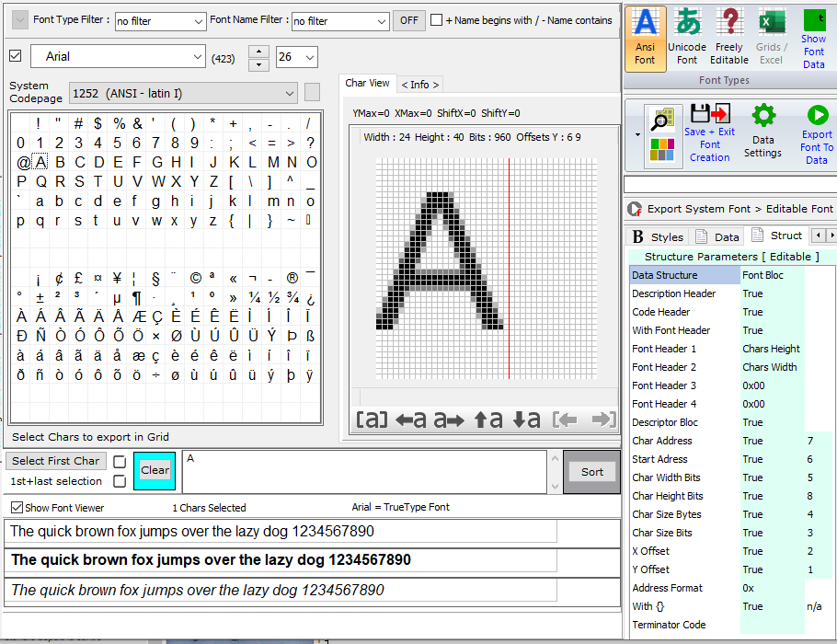
Task: Switch to the Char View tab
Action: click(x=367, y=84)
